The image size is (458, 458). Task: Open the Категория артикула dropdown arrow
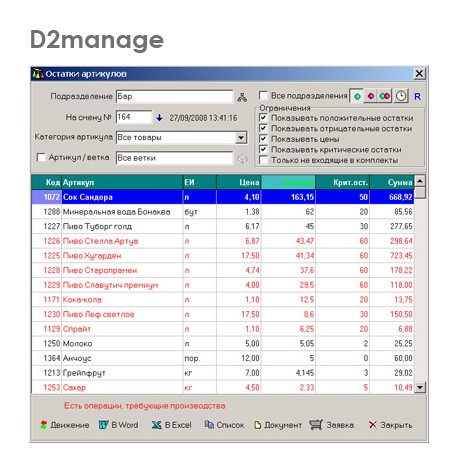pos(241,138)
